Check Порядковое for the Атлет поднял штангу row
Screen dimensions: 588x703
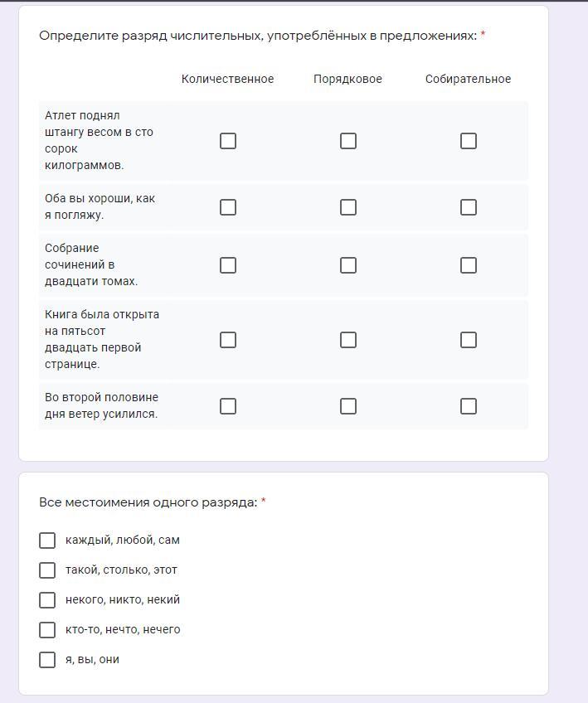point(348,141)
